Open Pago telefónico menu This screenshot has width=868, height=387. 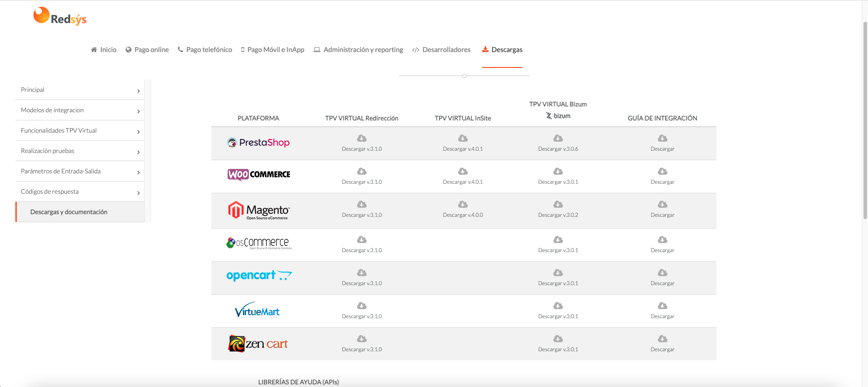coord(205,50)
